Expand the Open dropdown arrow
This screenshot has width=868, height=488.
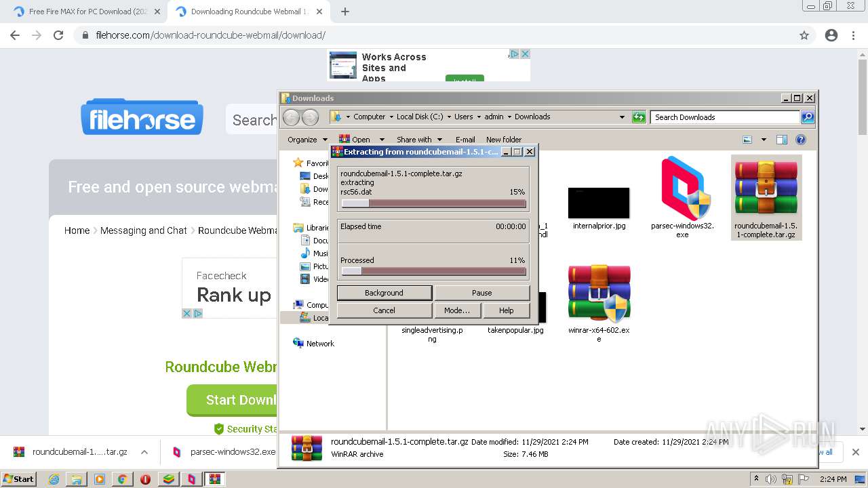pos(381,140)
